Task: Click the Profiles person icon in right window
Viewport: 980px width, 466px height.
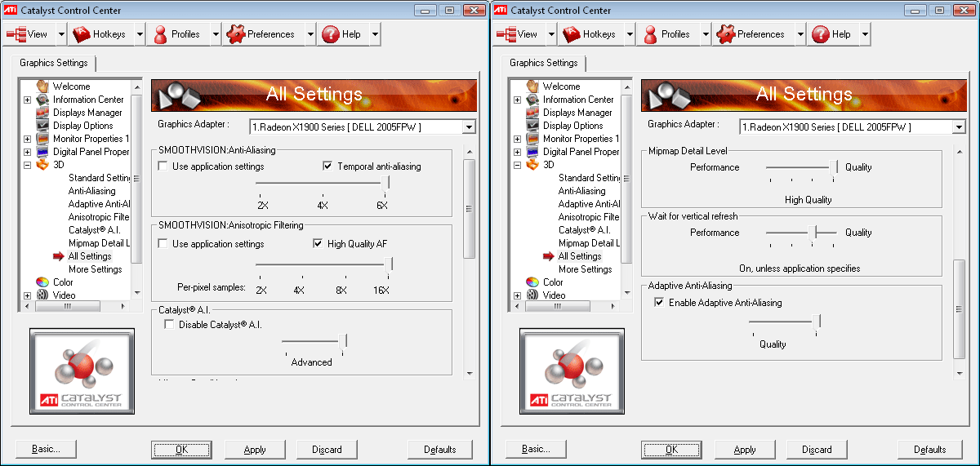Action: click(650, 34)
